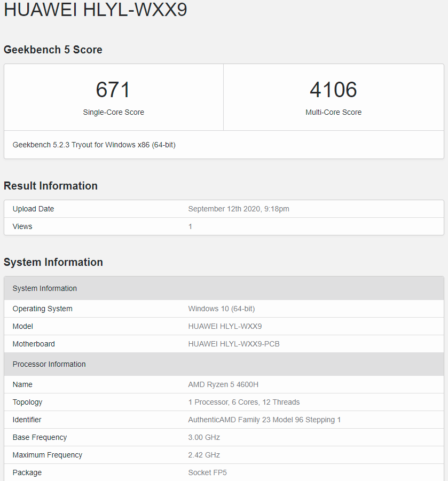Click the Motherboard row label
448x481 pixels.
tap(34, 344)
